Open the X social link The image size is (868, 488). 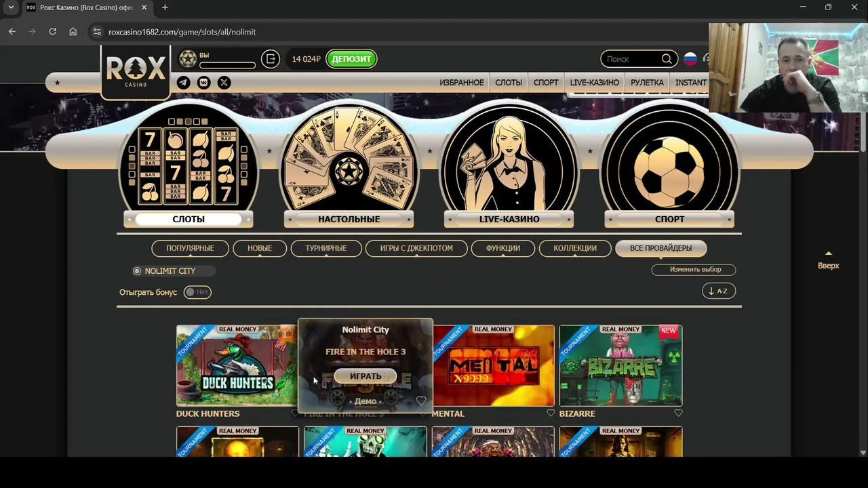pyautogui.click(x=224, y=83)
